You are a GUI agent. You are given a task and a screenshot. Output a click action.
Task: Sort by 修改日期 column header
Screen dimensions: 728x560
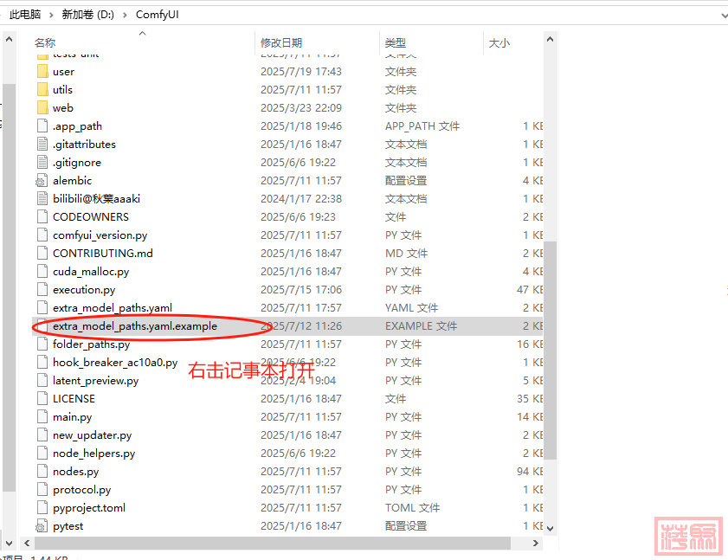281,42
